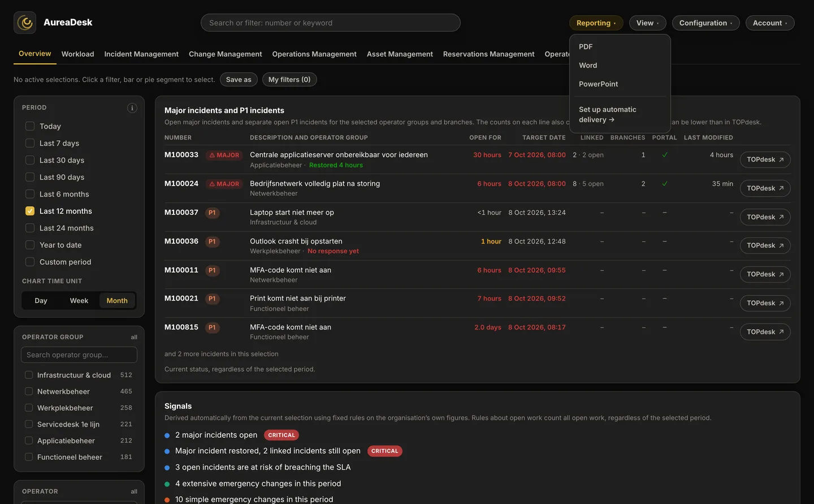Close the Reporting dropdown menu
814x504 pixels.
pyautogui.click(x=596, y=23)
